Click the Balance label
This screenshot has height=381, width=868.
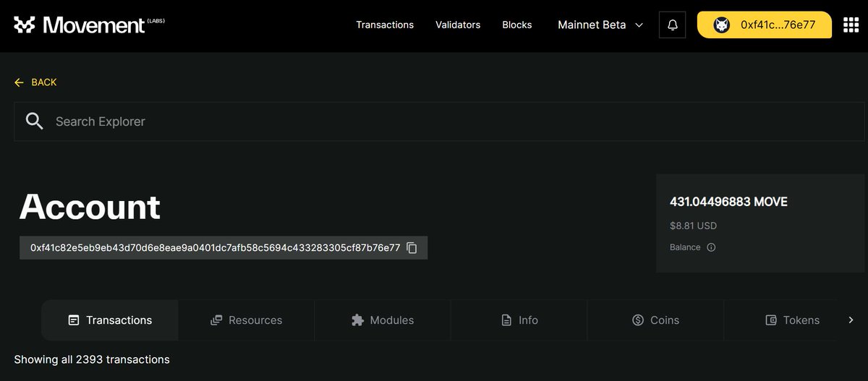[x=685, y=247]
